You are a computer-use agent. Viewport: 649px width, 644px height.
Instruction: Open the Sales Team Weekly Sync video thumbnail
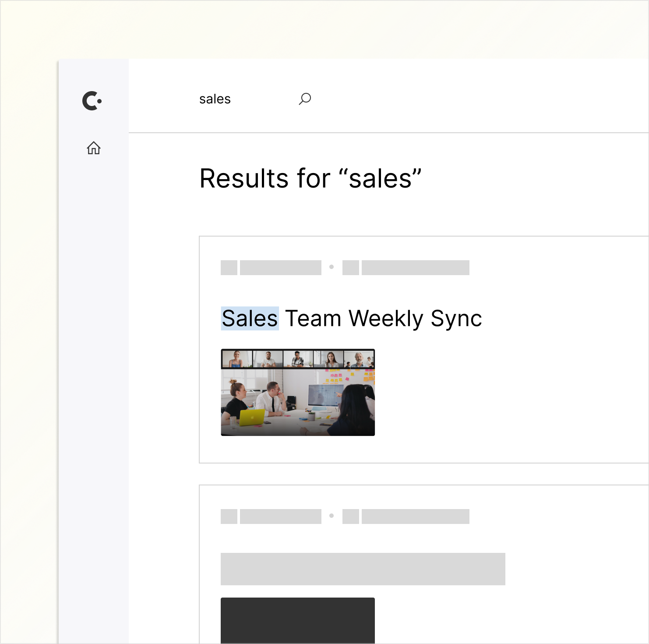pos(298,392)
